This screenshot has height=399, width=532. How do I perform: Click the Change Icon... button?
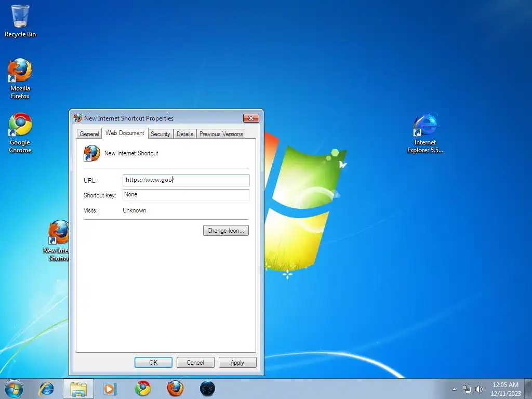pos(226,230)
